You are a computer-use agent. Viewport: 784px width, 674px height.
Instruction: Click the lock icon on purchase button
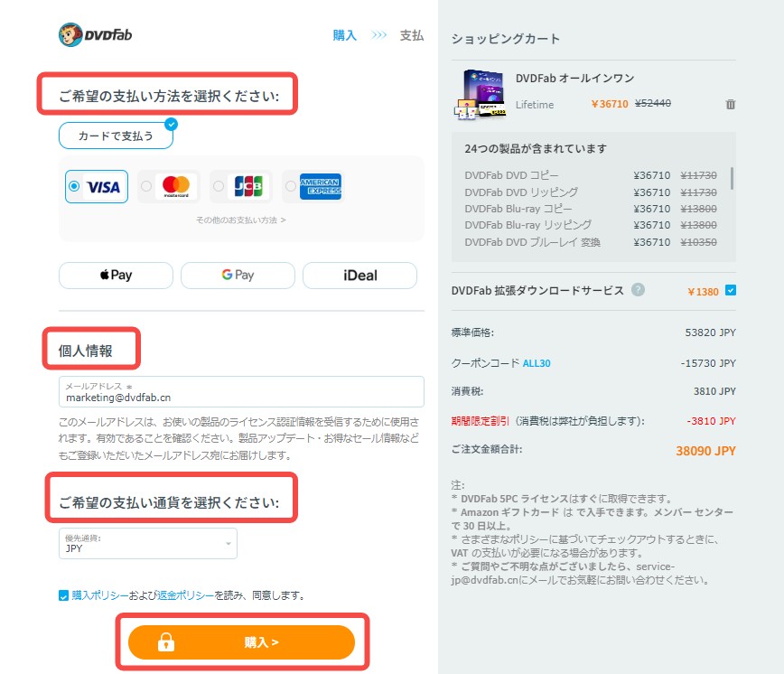(166, 642)
